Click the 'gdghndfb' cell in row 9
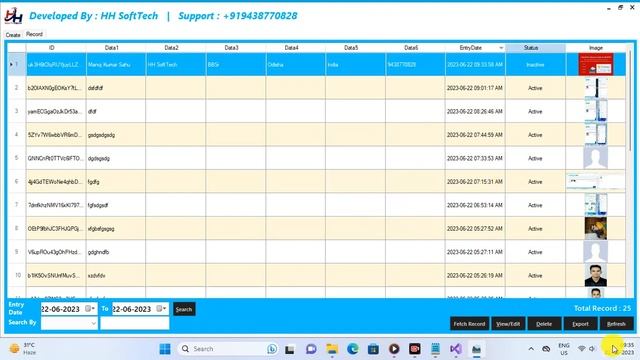640x360 pixels. coord(116,252)
